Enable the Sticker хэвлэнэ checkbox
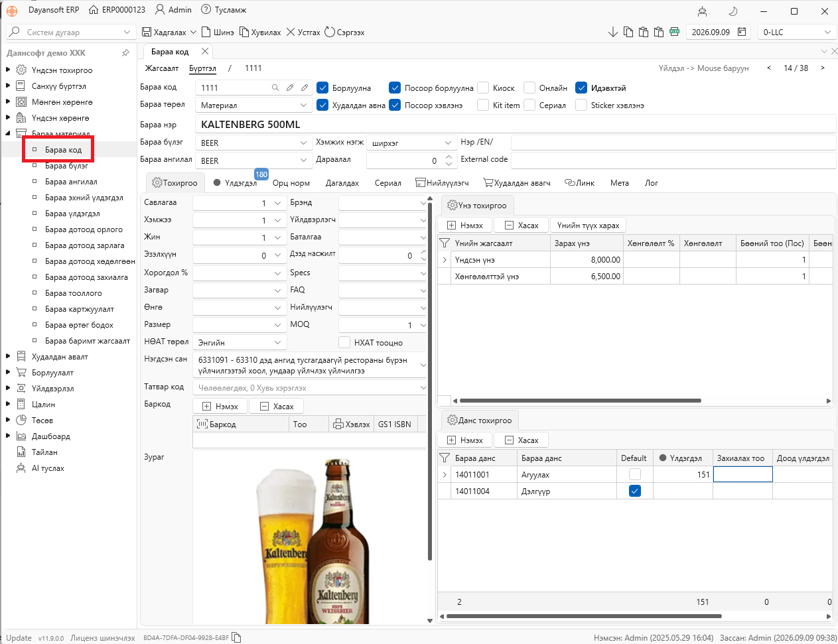The height and width of the screenshot is (644, 838). (x=581, y=105)
